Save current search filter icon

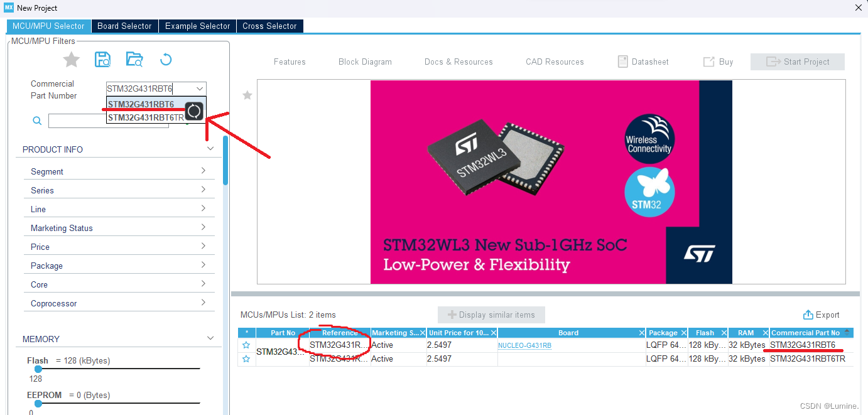[x=102, y=60]
